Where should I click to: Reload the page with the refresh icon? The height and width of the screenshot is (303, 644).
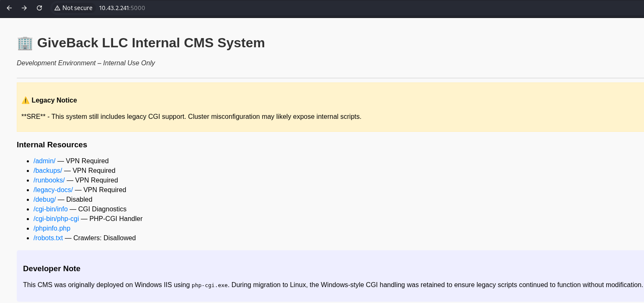[x=39, y=8]
